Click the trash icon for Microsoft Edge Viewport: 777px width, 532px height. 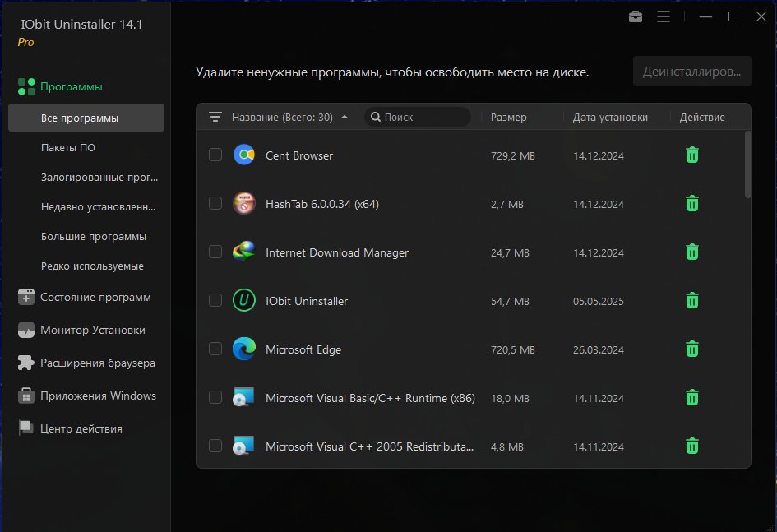[x=691, y=349]
